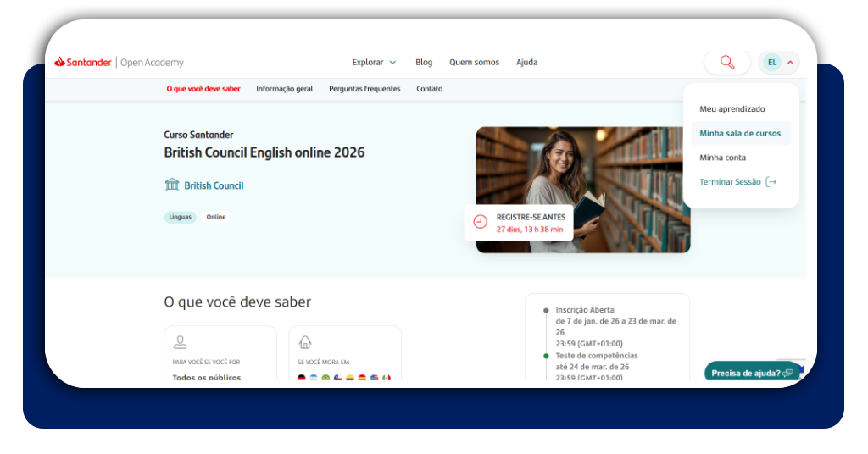Click the clock icon in registration badge

pos(480,222)
